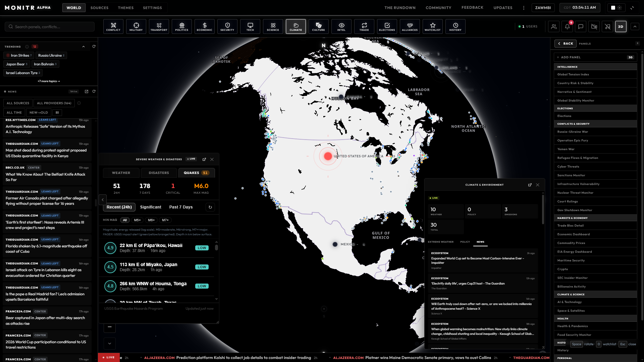Open Global Tension Index panel
Image resolution: width=644 pixels, height=362 pixels.
point(595,74)
